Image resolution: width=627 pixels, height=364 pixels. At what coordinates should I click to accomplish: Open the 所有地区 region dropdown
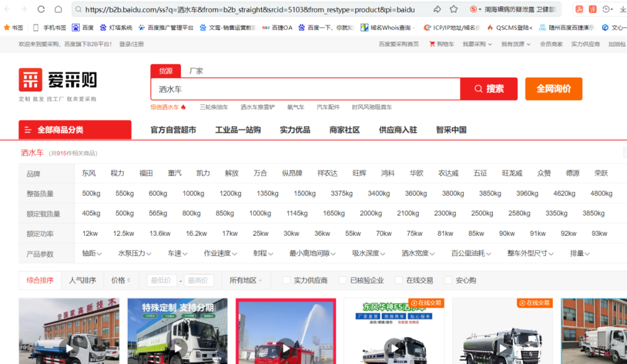point(244,280)
